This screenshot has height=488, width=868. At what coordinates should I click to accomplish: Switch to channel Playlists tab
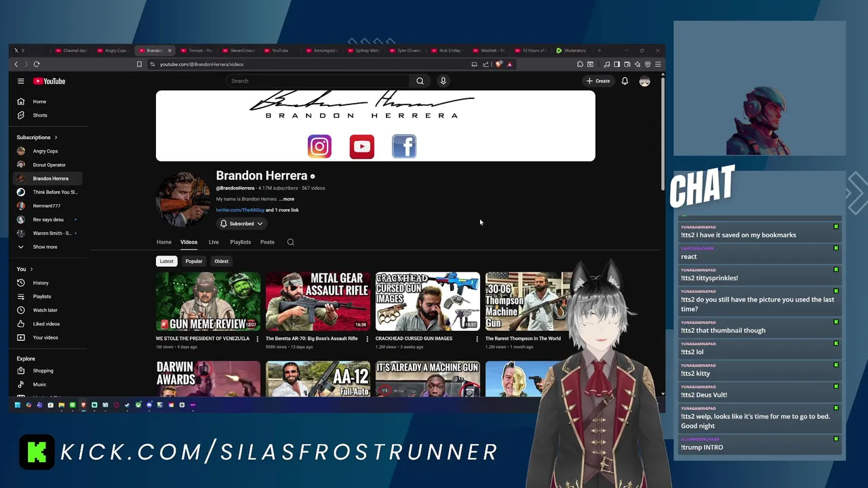click(240, 242)
